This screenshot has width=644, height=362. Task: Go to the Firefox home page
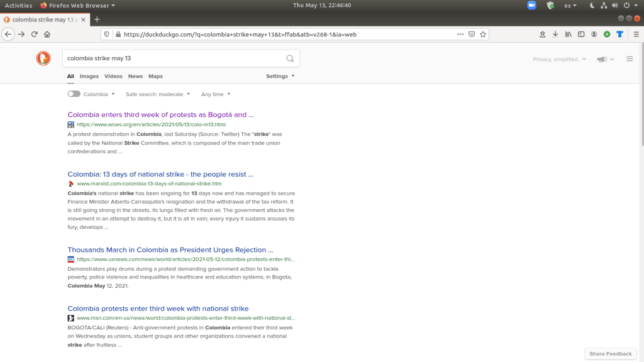pos(47,34)
